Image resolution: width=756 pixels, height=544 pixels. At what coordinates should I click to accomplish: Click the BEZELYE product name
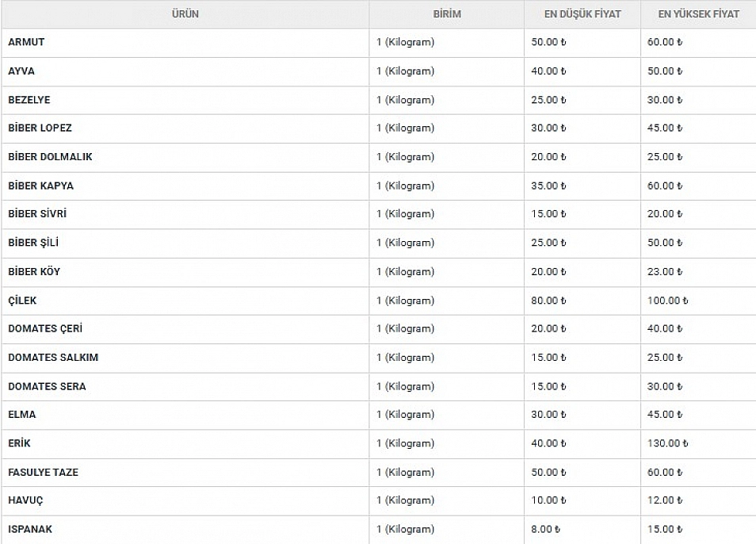coord(29,100)
